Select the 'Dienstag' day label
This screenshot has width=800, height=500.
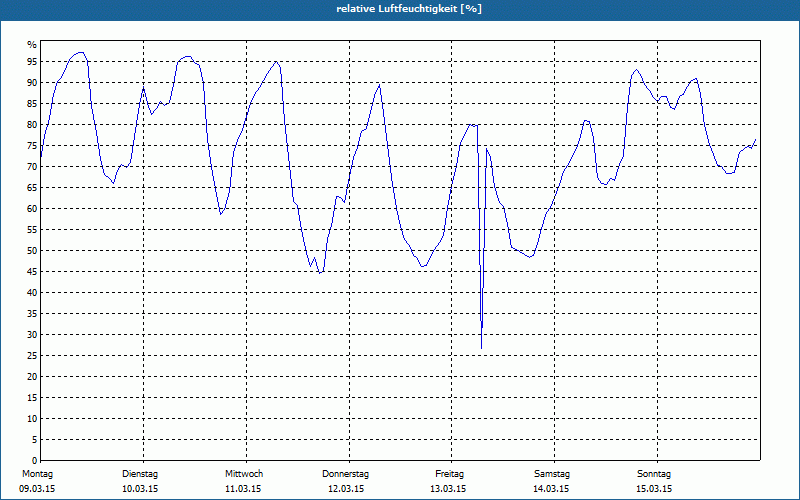tap(140, 474)
